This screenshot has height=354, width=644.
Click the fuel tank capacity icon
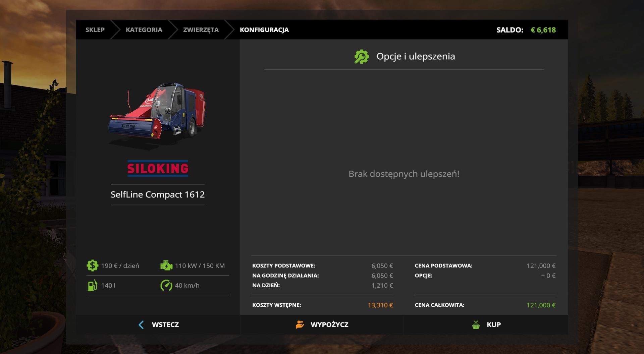(x=92, y=285)
